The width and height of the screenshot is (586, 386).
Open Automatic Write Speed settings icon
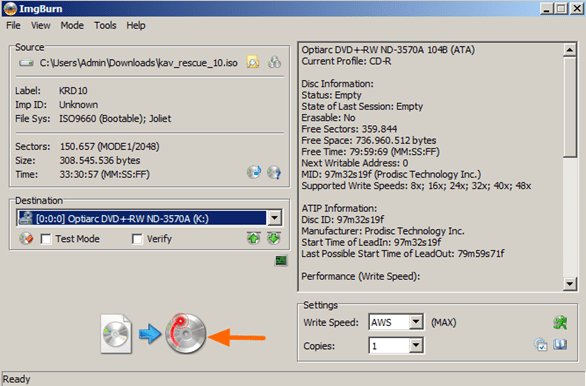click(560, 322)
